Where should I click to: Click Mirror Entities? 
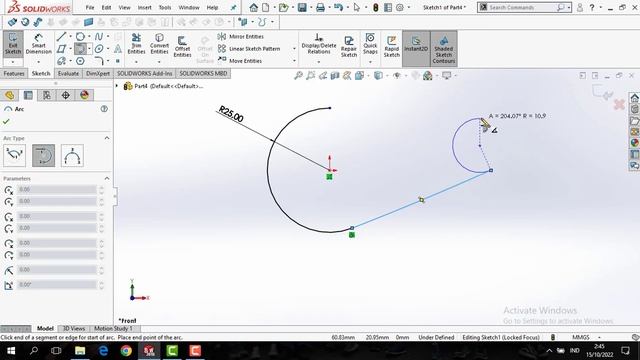pyautogui.click(x=241, y=36)
